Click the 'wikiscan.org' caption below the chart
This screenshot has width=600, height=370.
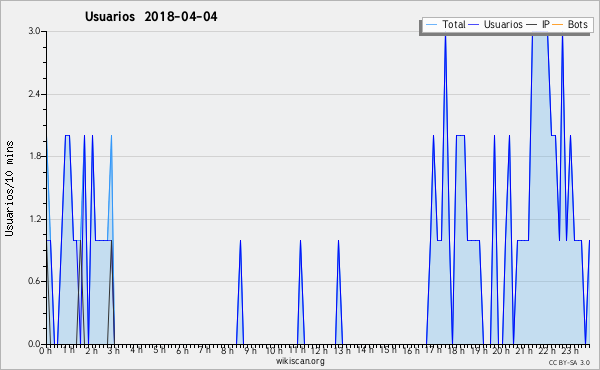click(x=300, y=361)
